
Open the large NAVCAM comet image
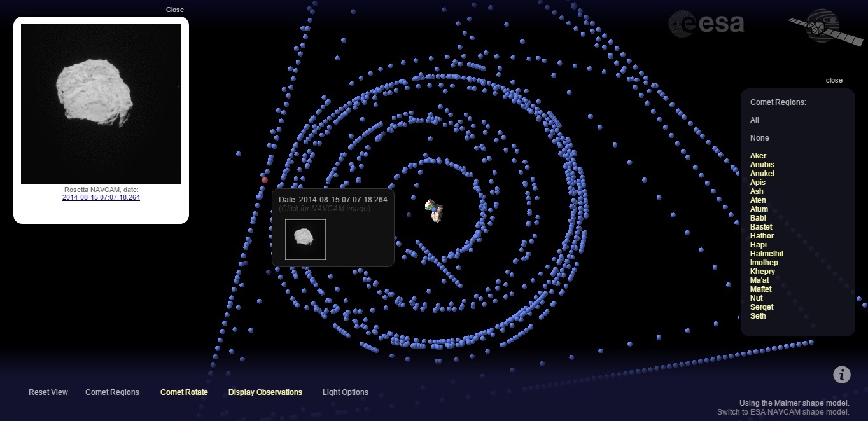101,104
